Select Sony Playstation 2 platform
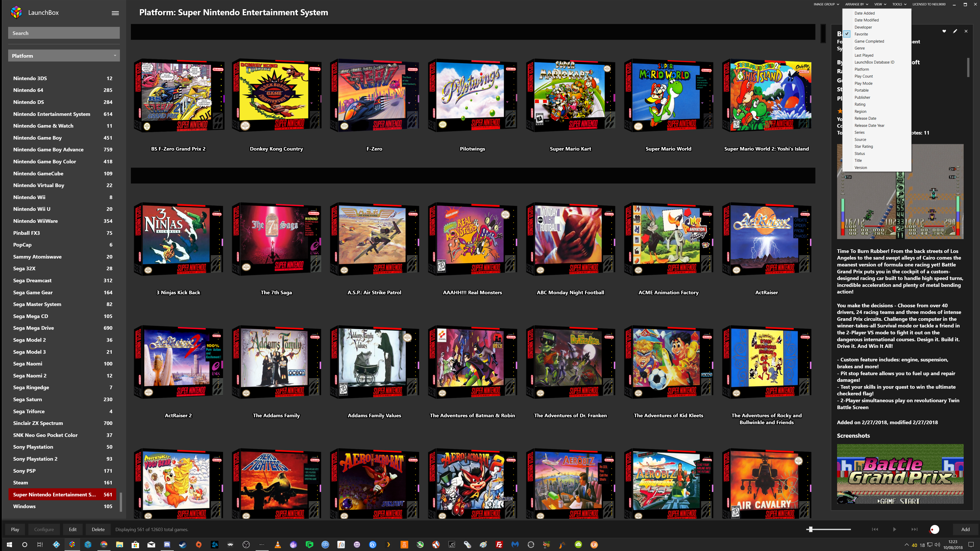Screen dimensions: 980x551 pyautogui.click(x=63, y=459)
